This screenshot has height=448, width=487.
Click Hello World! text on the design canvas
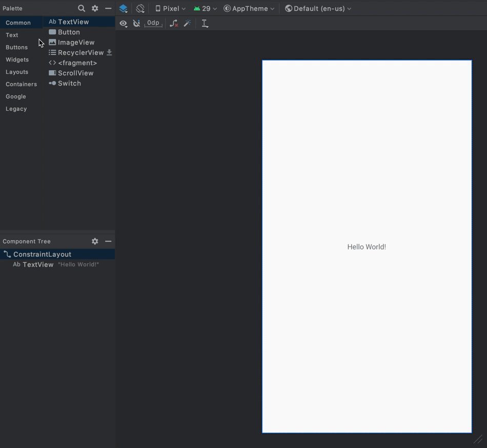click(x=367, y=247)
